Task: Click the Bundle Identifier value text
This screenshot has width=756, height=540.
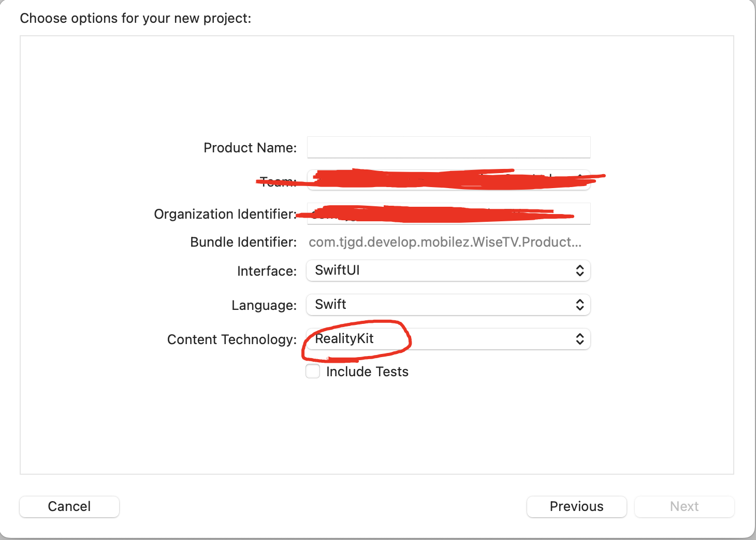Action: (x=445, y=242)
